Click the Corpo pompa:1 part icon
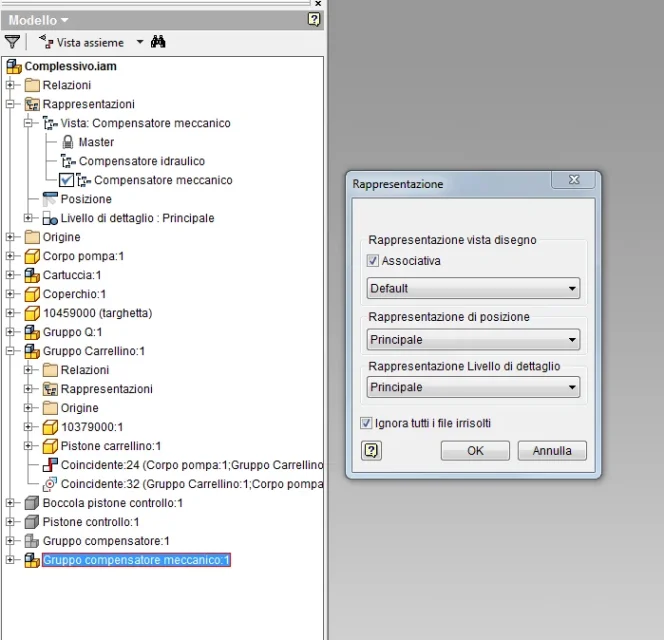The width and height of the screenshot is (664, 640). pos(32,256)
